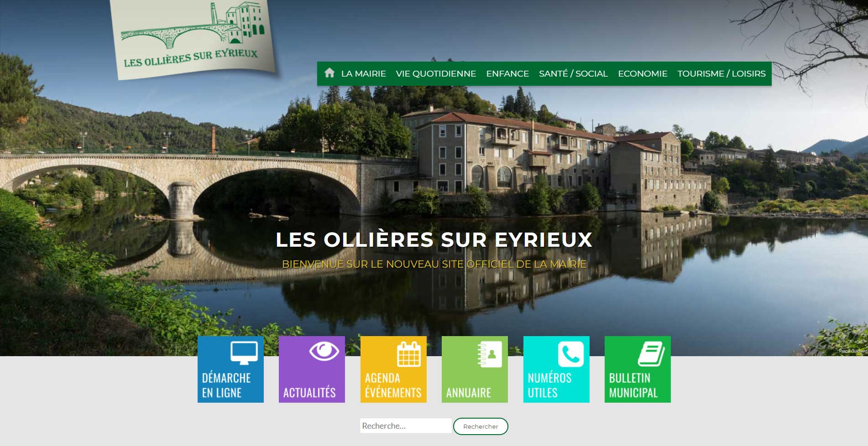Click the address book icon on Annuaire tile
This screenshot has width=868, height=446.
489,354
